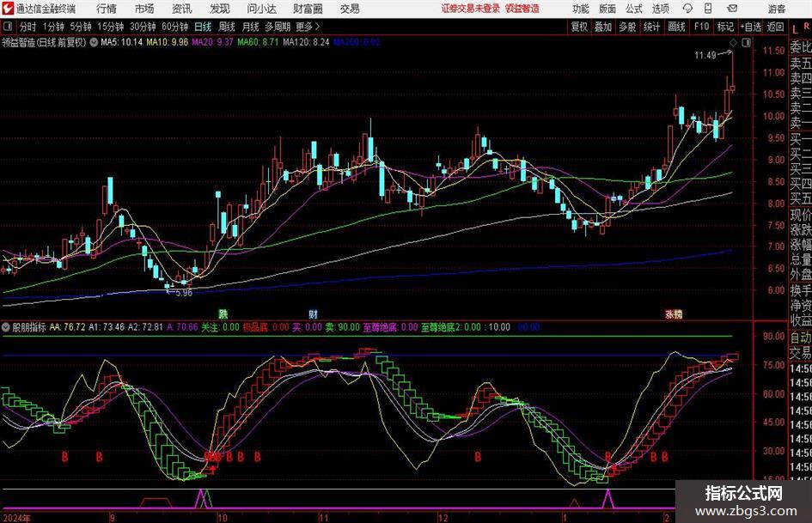Open the 版面 menu
Image resolution: width=812 pixels, height=523 pixels.
tap(607, 9)
